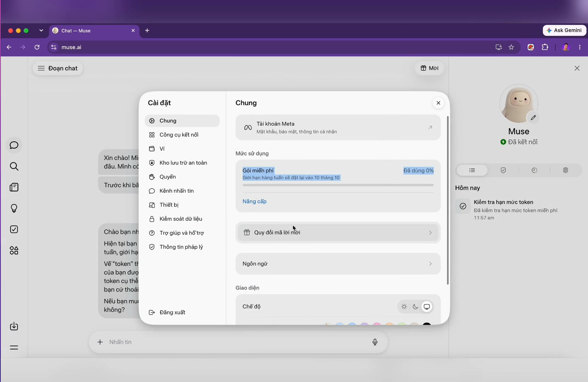Switch to dark mode moon toggle

415,307
